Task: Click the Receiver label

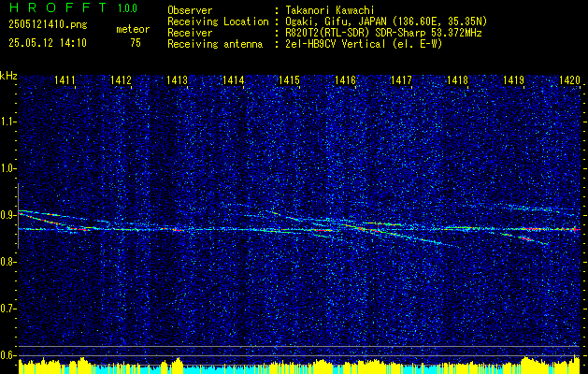Action: coord(190,33)
